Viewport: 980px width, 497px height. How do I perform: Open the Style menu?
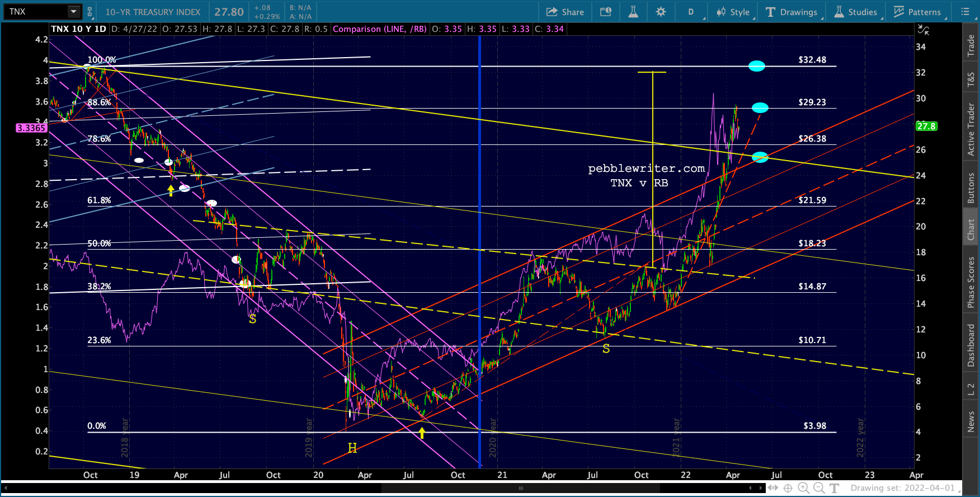click(733, 12)
